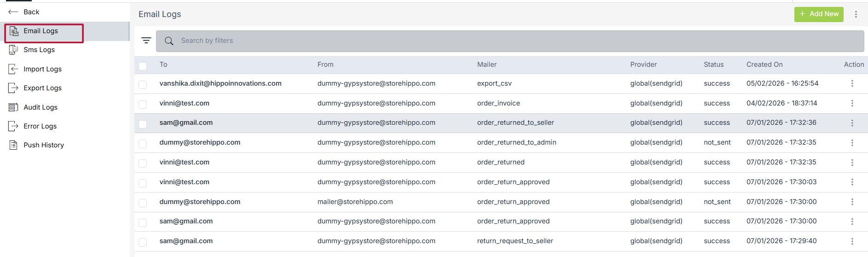
Task: Click the Created On column header
Action: pos(764,64)
